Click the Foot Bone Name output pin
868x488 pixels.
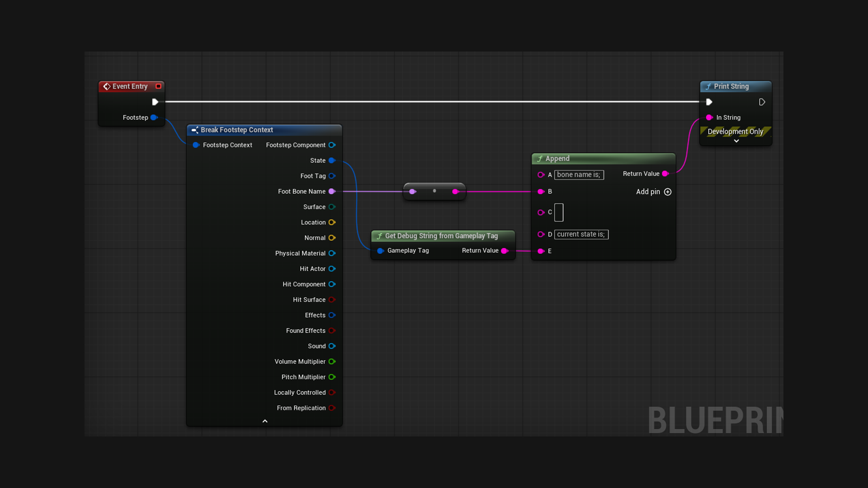pyautogui.click(x=332, y=192)
